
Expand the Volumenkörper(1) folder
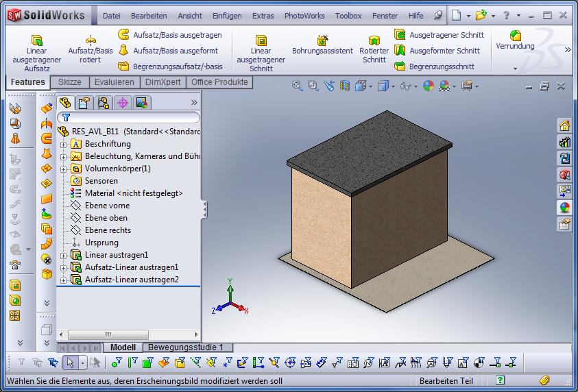pos(64,169)
